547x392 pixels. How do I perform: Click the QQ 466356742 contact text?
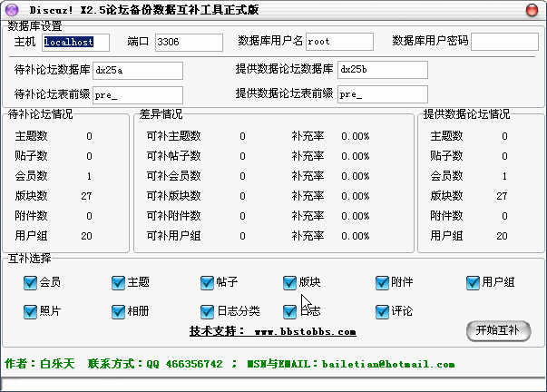click(184, 364)
